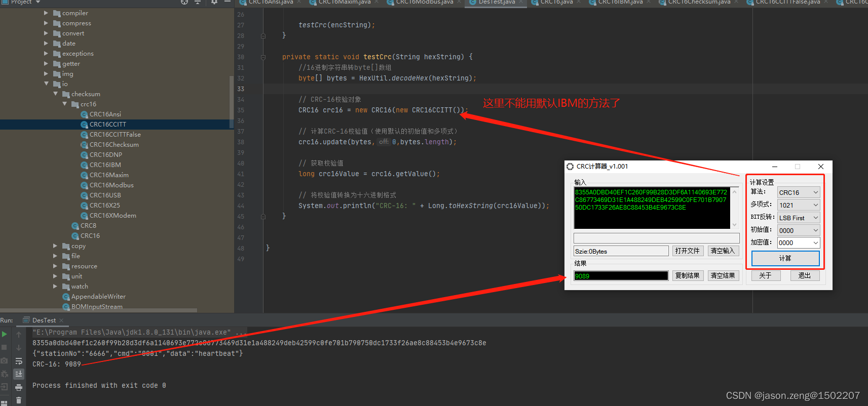Open CRC16Modbus class in tree
Screen dimensions: 868x406
tap(111, 185)
